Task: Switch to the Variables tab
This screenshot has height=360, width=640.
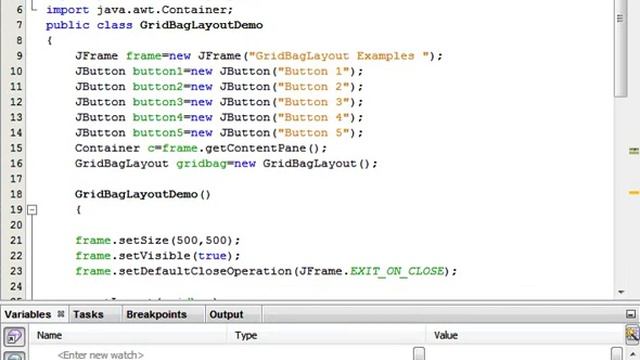Action: 28,314
